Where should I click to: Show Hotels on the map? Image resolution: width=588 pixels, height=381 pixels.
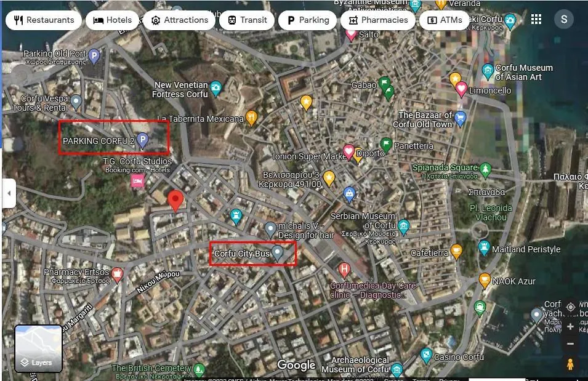tap(112, 20)
